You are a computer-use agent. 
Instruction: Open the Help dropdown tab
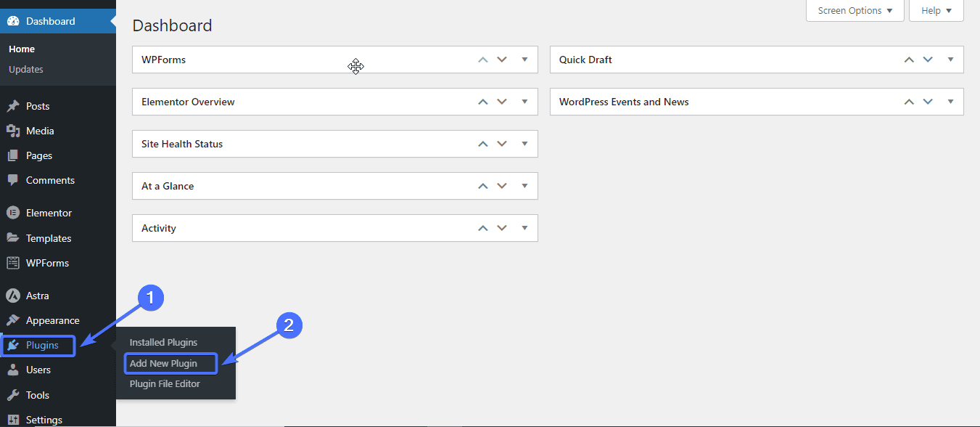point(936,11)
